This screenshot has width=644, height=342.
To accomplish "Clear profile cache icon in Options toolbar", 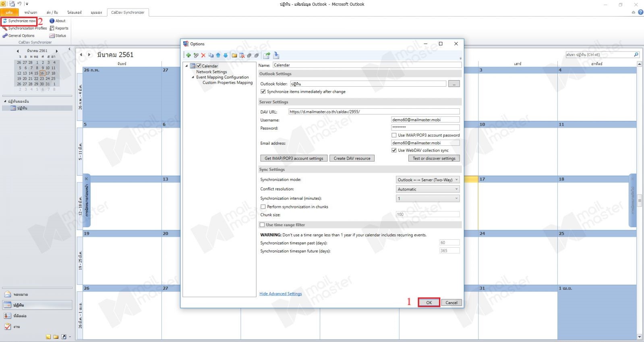I will point(242,55).
